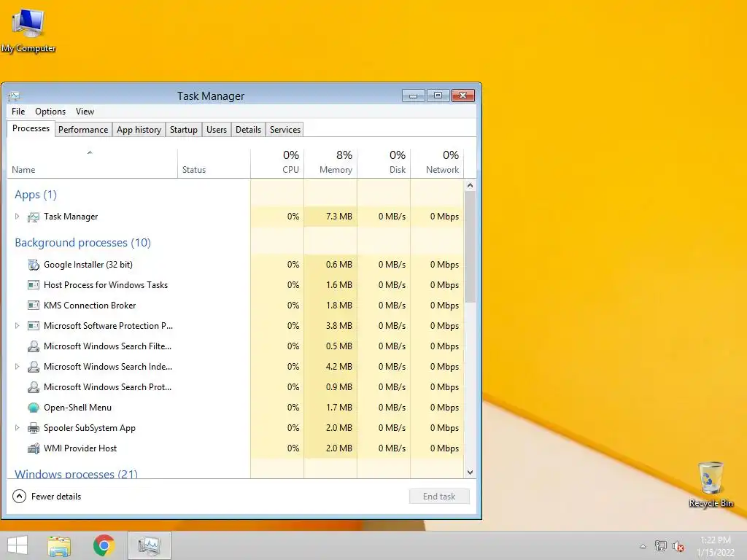Select Host Process for Windows Tasks row
This screenshot has width=747, height=560.
tap(236, 285)
